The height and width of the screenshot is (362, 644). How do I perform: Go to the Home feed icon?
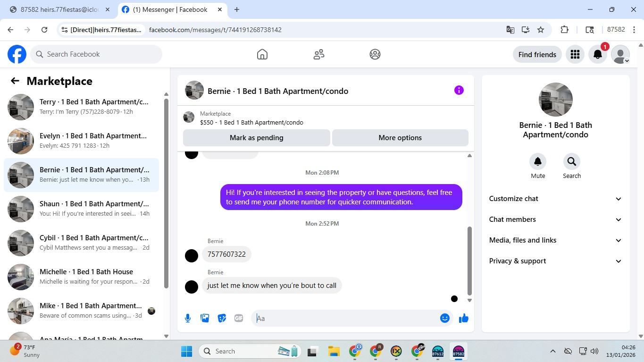click(262, 54)
